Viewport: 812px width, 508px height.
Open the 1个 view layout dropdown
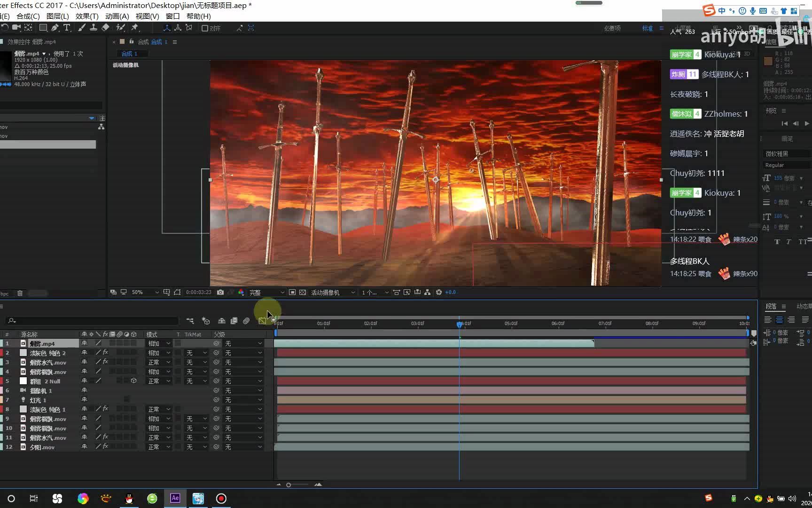point(375,292)
